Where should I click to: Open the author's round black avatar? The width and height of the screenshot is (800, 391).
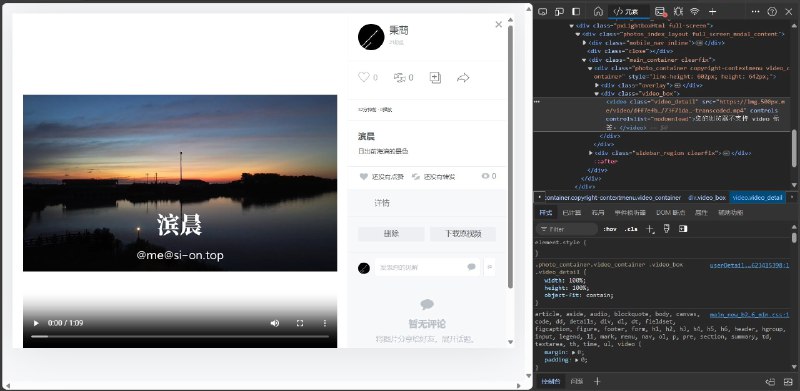(371, 37)
